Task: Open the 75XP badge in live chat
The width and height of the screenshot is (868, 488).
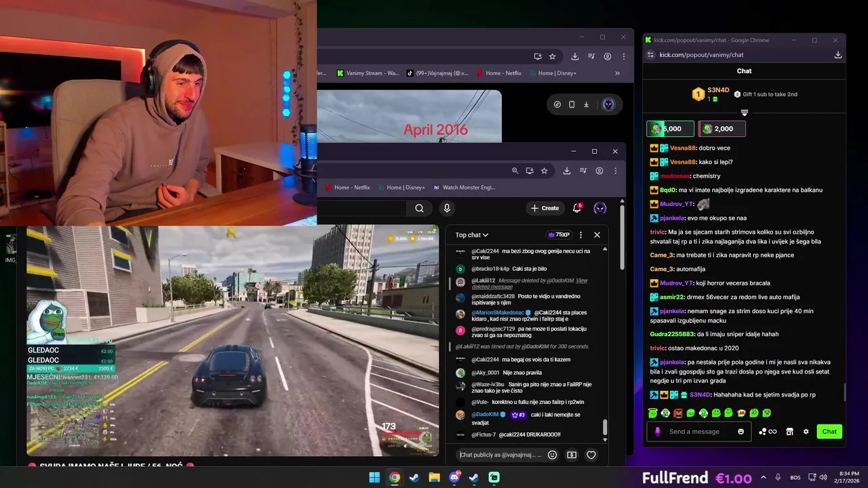Action: (x=559, y=235)
